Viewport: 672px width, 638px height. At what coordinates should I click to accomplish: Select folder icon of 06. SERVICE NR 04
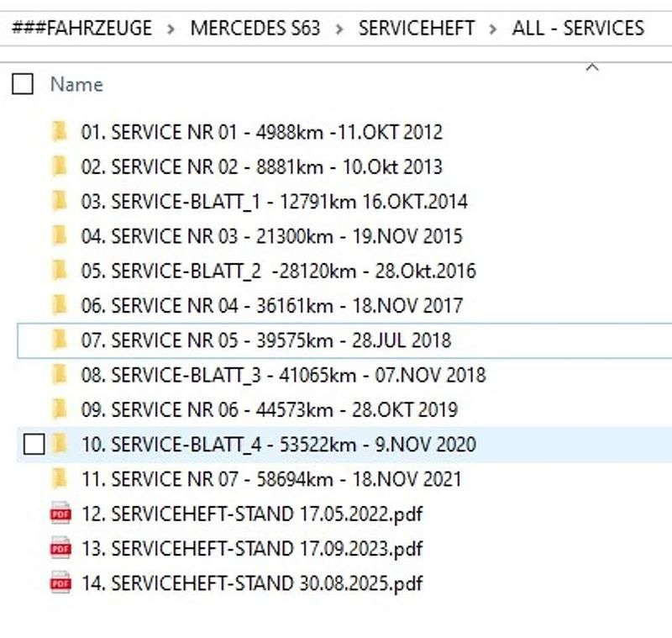[x=60, y=304]
